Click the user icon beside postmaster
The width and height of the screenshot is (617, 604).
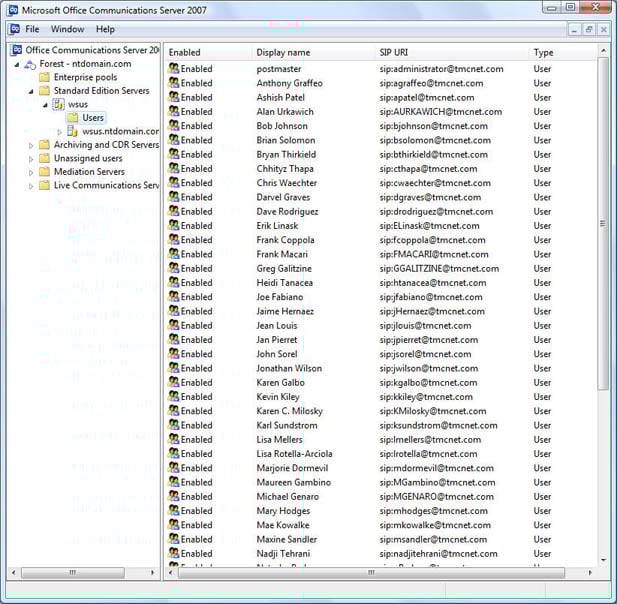(174, 69)
